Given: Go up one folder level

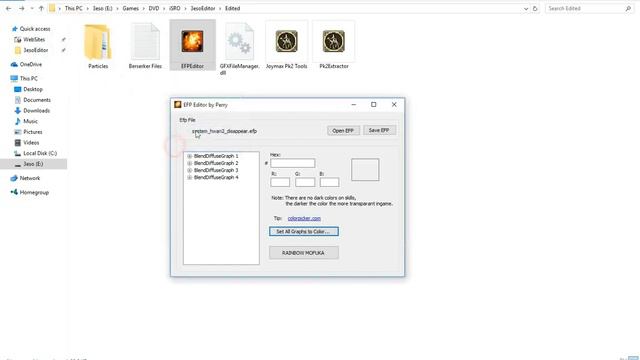Looking at the screenshot, I should [x=41, y=8].
